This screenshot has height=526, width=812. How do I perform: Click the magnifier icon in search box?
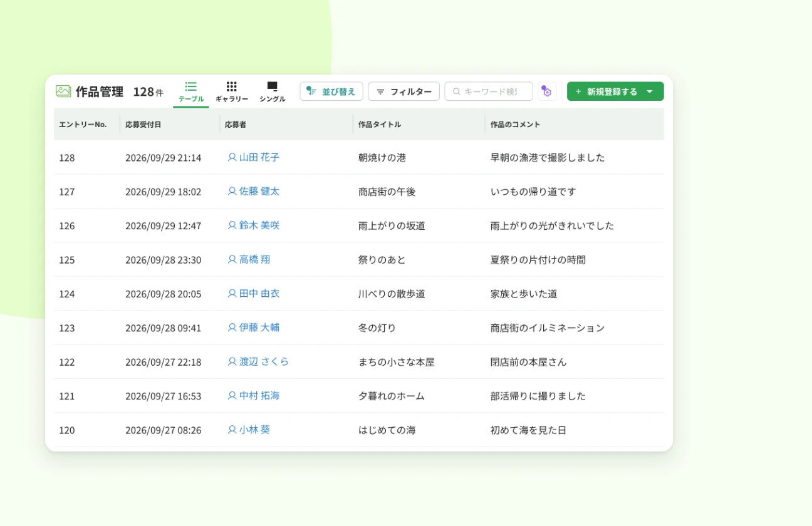456,91
